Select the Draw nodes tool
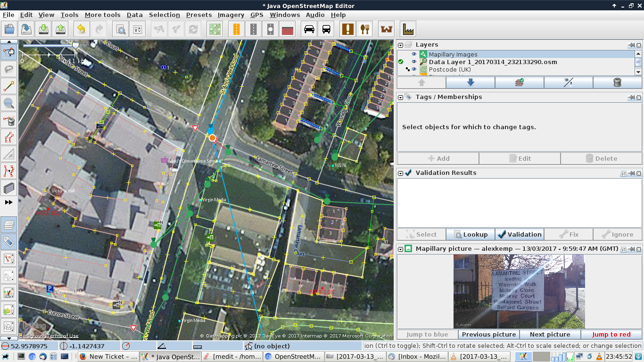Viewport: 644px width, 362px height. 9,86
